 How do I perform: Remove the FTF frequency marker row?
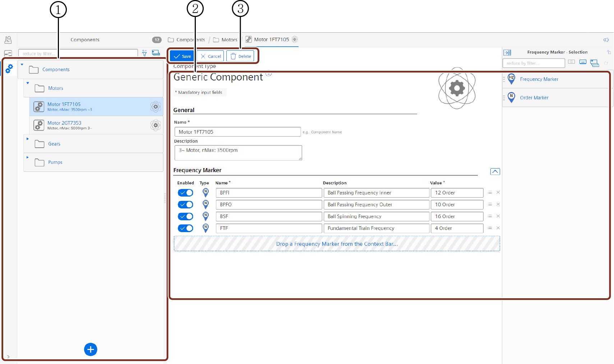click(498, 228)
